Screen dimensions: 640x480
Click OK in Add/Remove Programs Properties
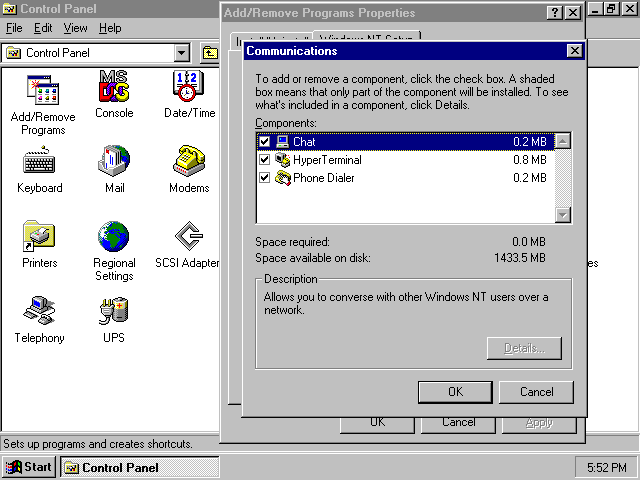coord(377,424)
